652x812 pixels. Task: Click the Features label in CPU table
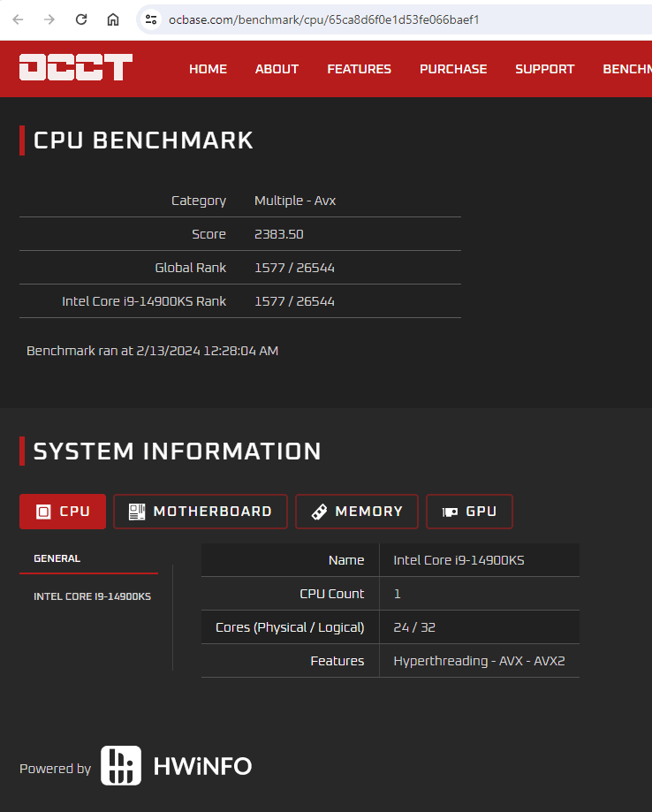337,661
